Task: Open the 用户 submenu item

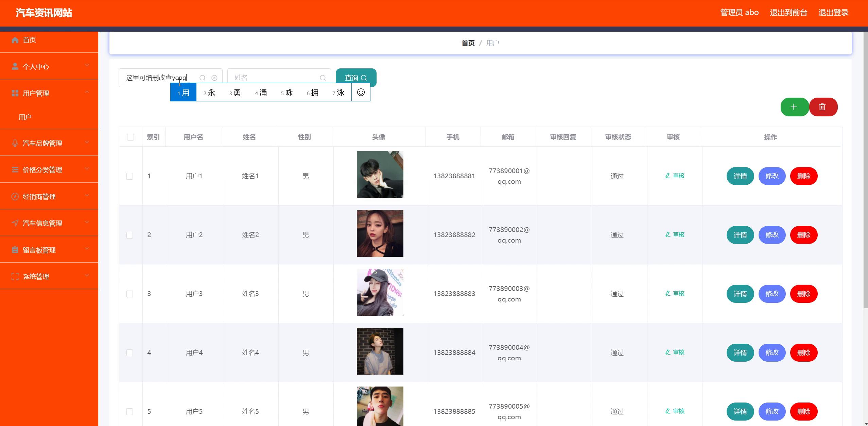Action: click(x=25, y=117)
